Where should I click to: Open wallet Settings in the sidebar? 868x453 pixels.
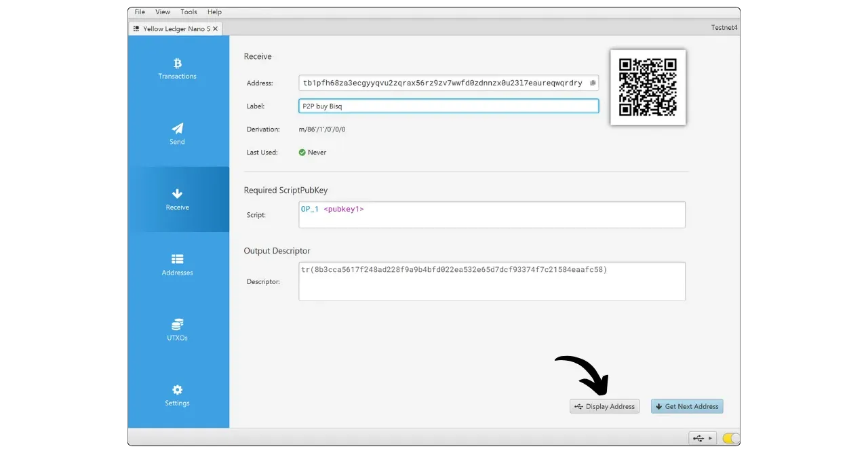tap(177, 395)
